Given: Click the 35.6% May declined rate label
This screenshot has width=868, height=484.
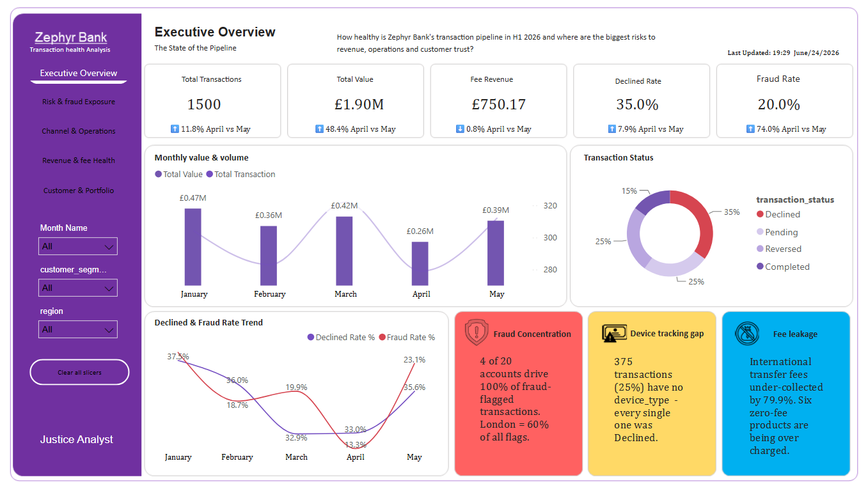Looking at the screenshot, I should pos(414,387).
